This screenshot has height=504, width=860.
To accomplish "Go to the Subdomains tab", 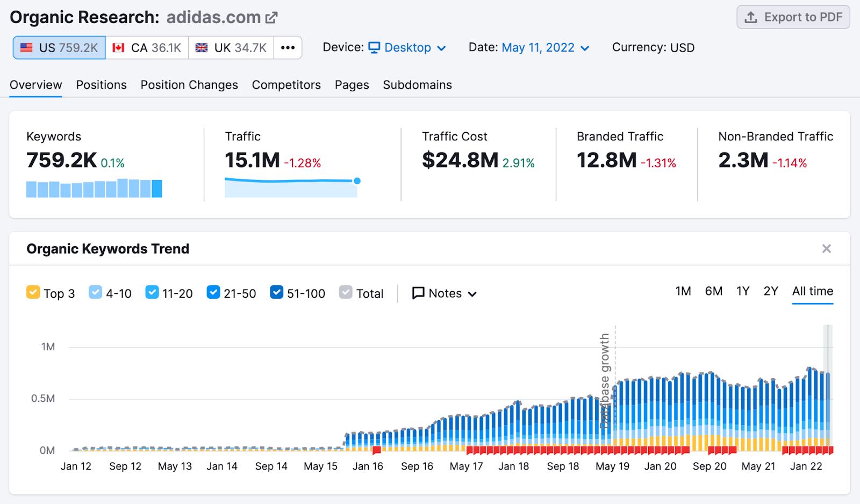I will coord(417,85).
